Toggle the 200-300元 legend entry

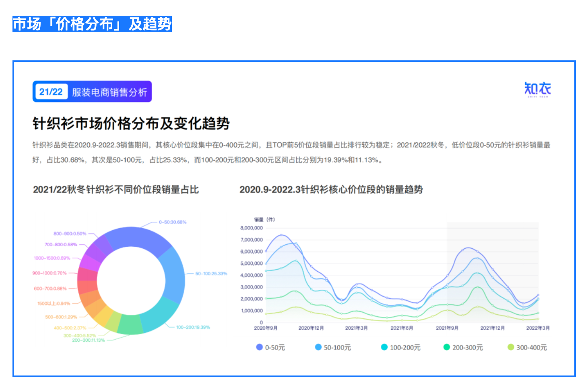[x=463, y=347]
